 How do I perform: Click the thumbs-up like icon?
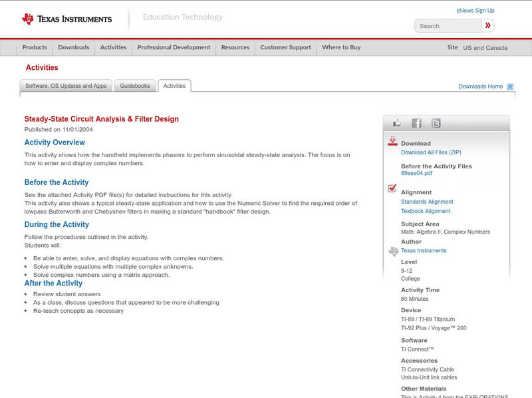[396, 123]
